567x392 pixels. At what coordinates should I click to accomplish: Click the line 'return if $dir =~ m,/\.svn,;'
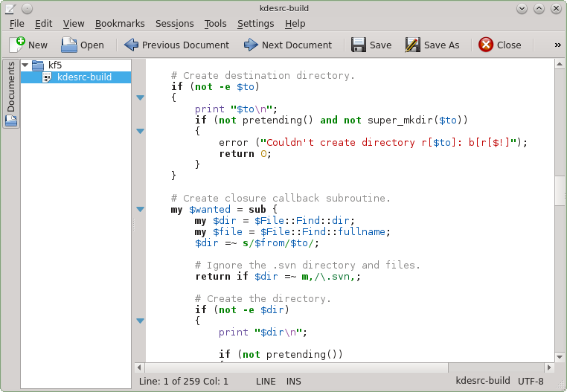click(278, 276)
